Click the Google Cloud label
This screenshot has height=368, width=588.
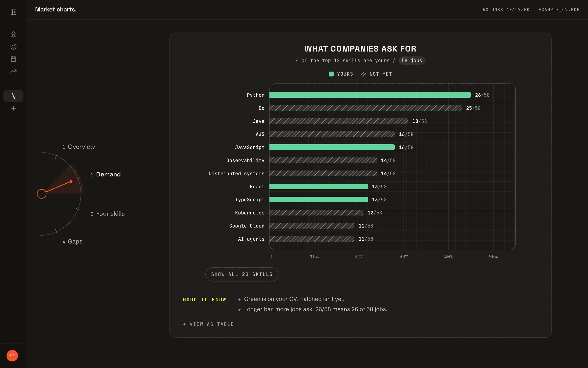[x=247, y=226]
